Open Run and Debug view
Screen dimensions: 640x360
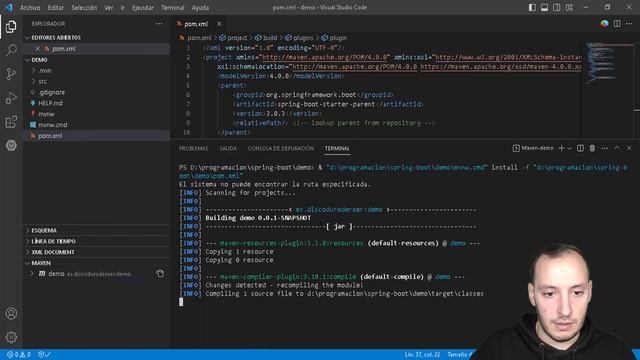[x=11, y=98]
